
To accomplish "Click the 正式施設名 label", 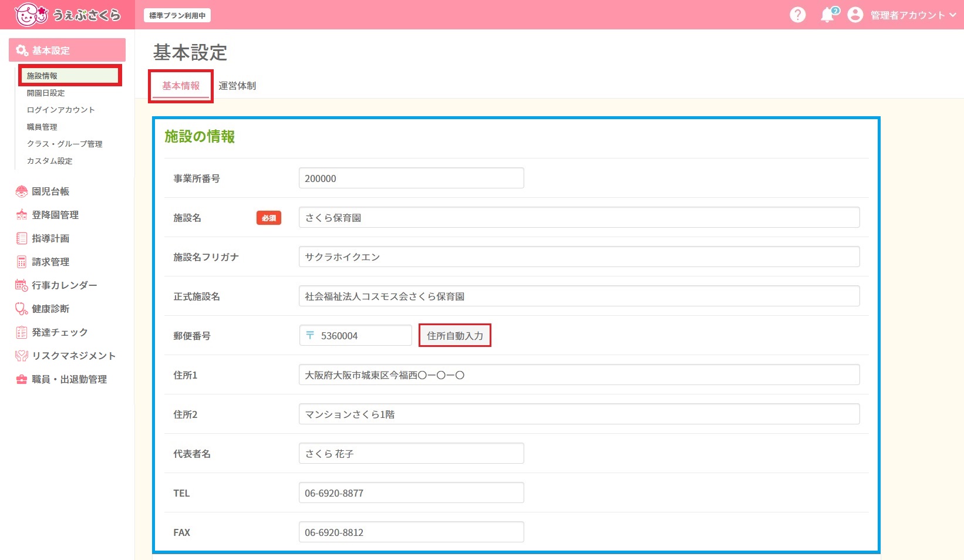I will [197, 296].
